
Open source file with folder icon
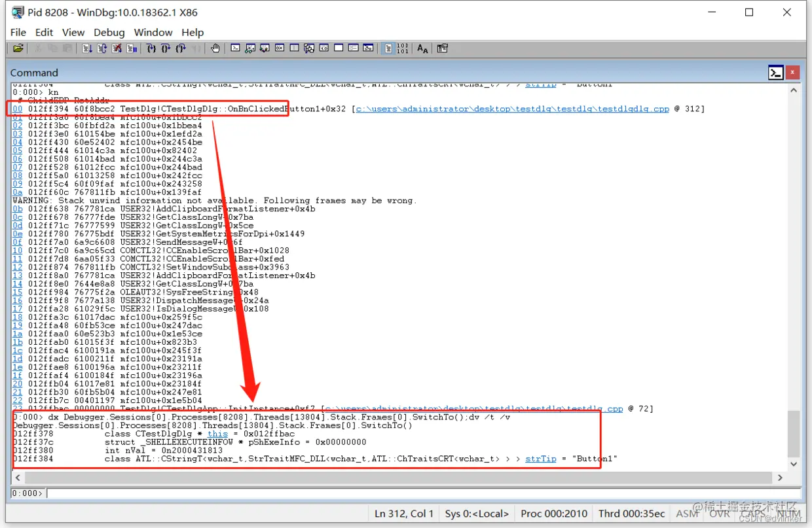18,48
